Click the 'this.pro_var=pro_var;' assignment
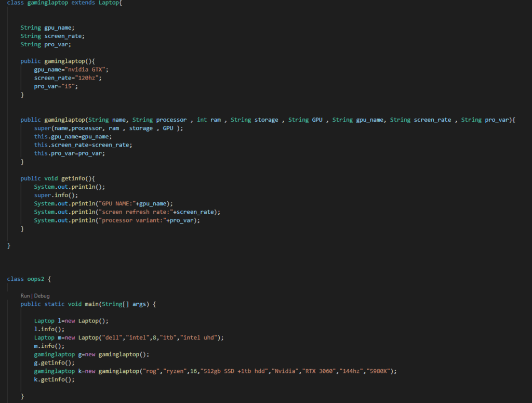 coord(69,153)
